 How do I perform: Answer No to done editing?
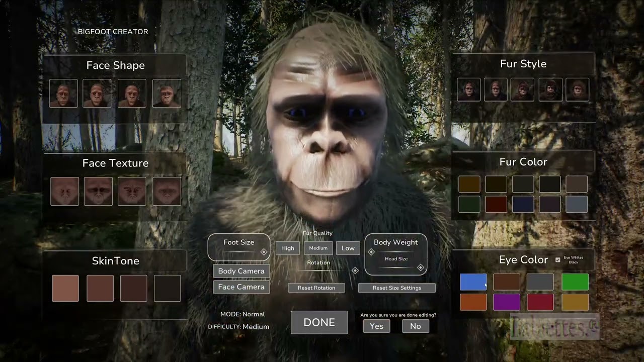(416, 326)
